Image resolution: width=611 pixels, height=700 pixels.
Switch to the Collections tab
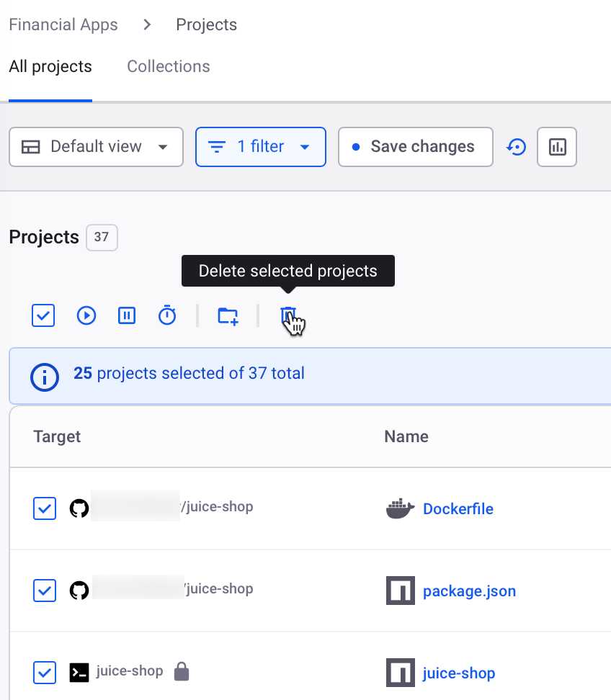click(168, 66)
